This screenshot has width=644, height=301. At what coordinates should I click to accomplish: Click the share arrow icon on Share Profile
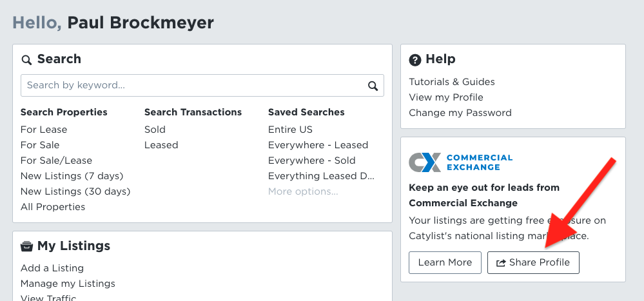(501, 263)
